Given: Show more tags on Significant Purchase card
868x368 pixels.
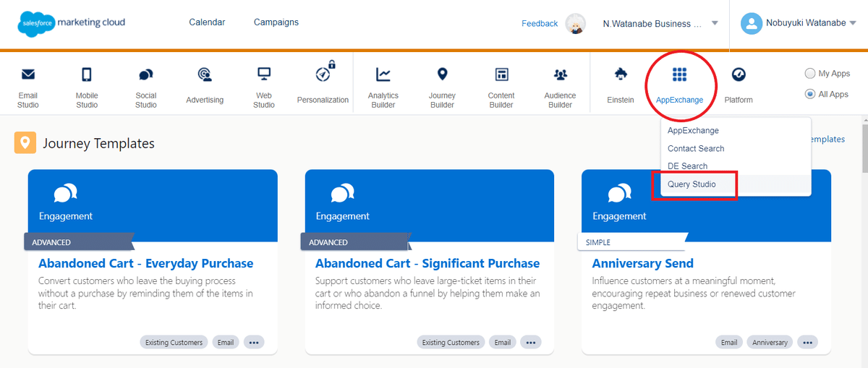Looking at the screenshot, I should [531, 342].
